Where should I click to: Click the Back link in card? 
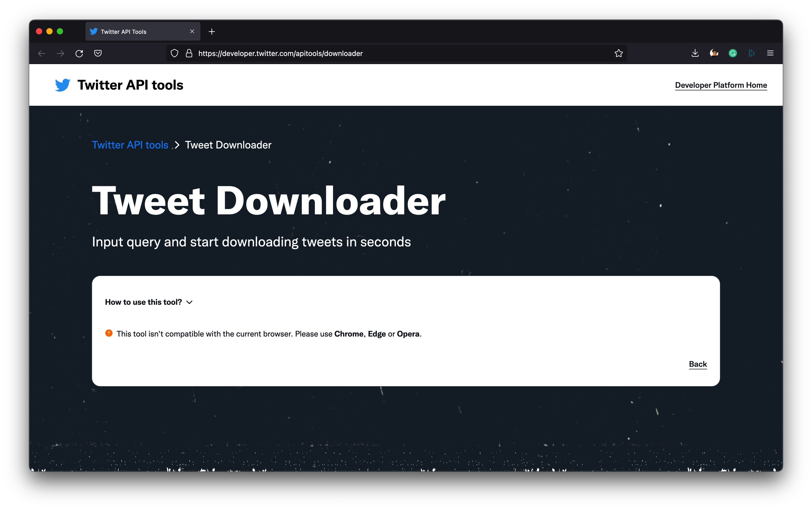pos(698,364)
